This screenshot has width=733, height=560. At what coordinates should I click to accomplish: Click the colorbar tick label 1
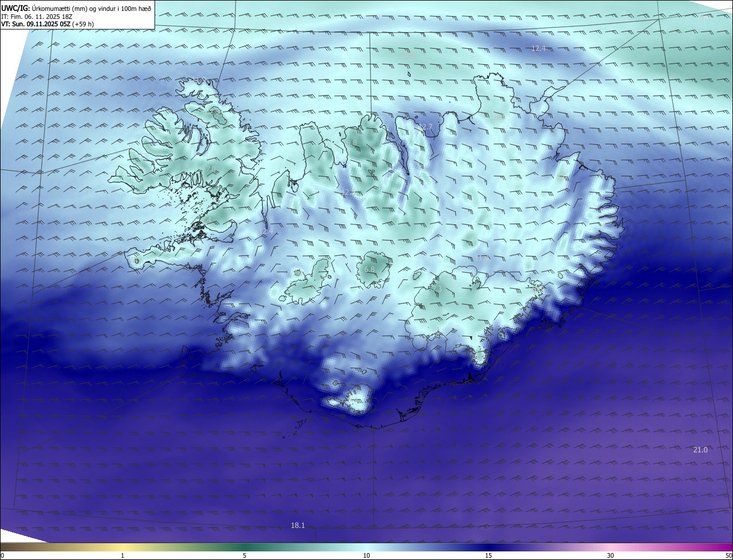click(x=123, y=555)
